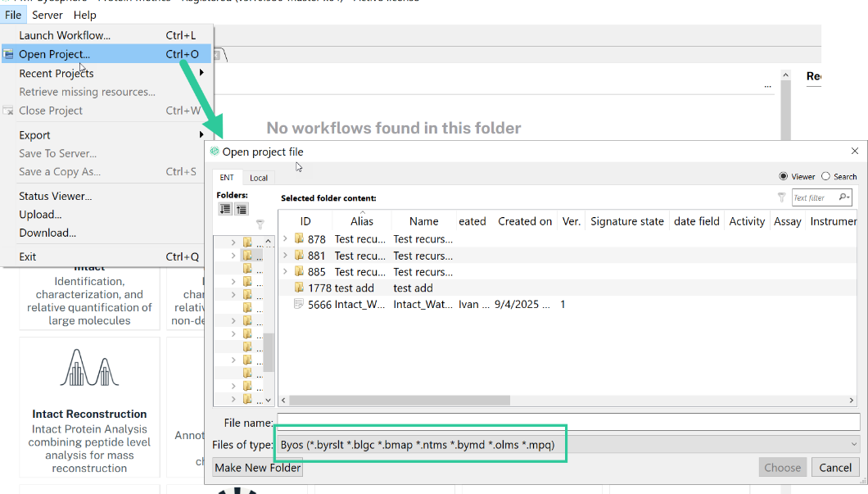Viewport: 868px width, 494px height.
Task: Select the folder icon for ID 878
Action: click(299, 238)
